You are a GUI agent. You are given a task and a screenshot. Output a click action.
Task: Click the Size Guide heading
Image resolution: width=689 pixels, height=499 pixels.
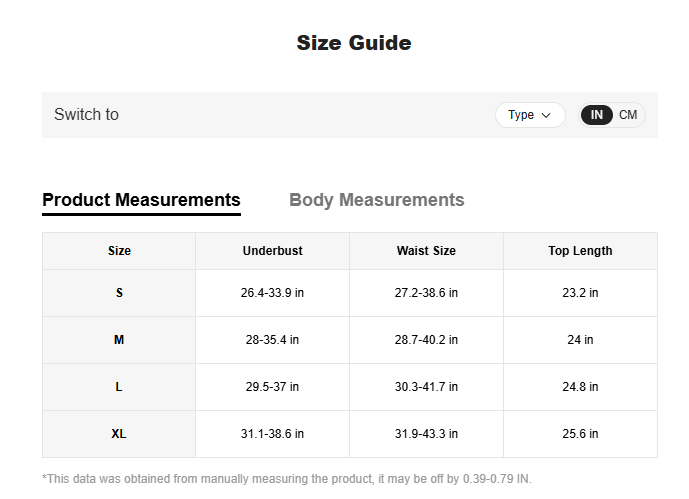coord(354,43)
